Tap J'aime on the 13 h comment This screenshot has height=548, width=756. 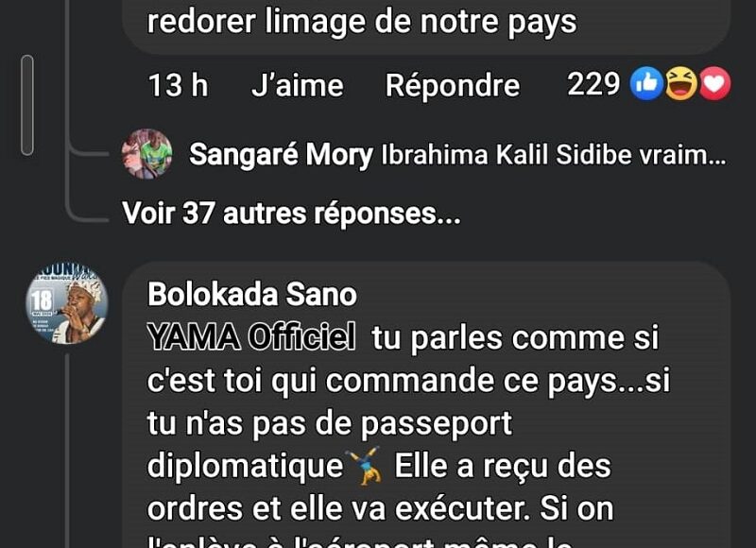tap(297, 86)
